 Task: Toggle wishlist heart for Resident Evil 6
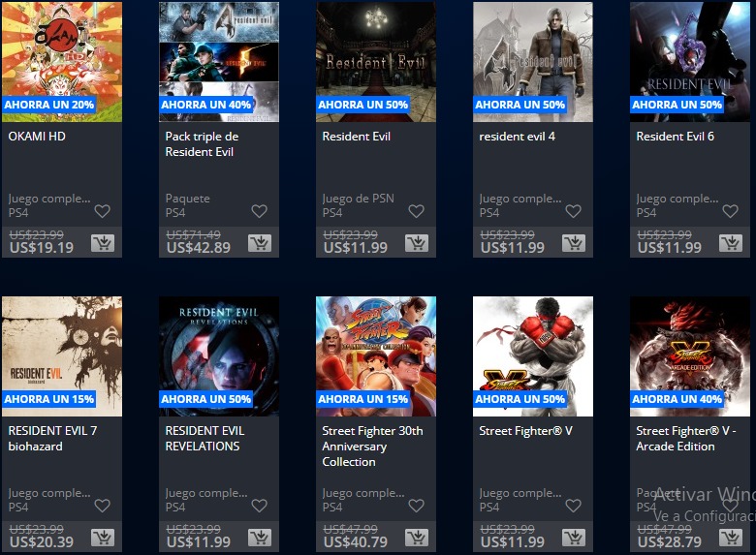[x=731, y=211]
